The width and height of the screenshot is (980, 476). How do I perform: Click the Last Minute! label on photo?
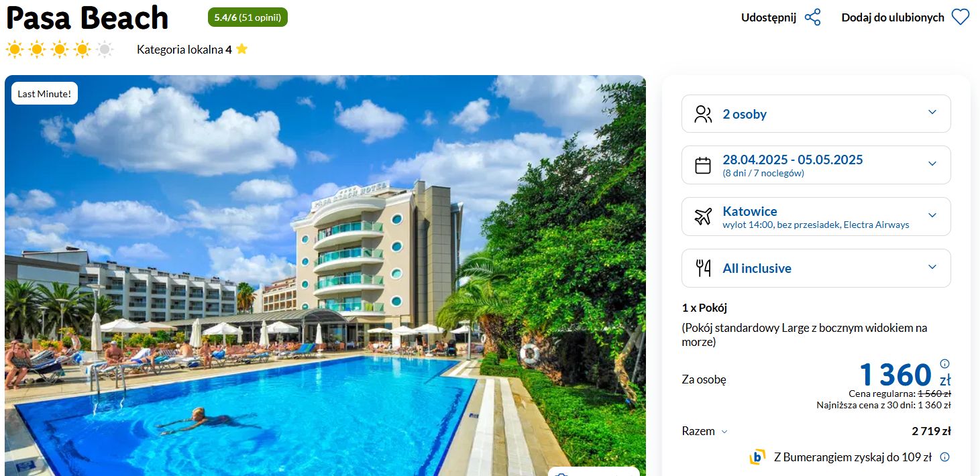44,94
